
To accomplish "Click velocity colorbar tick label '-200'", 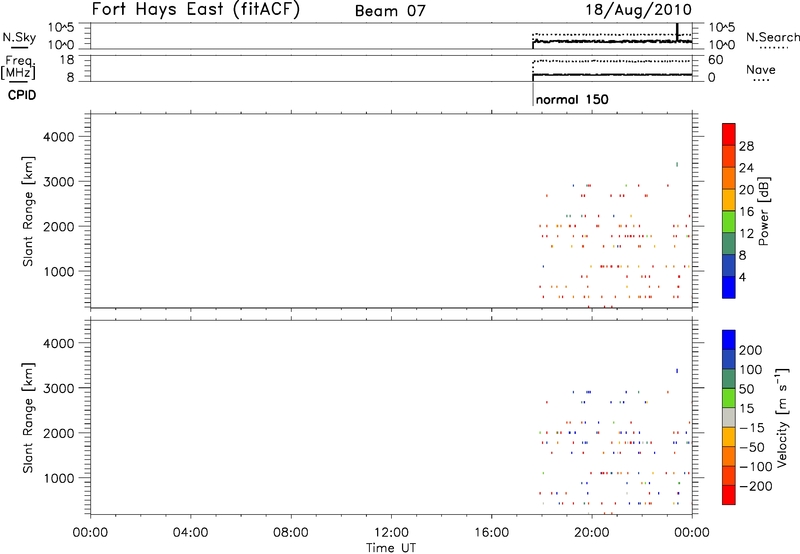I will pos(756,486).
